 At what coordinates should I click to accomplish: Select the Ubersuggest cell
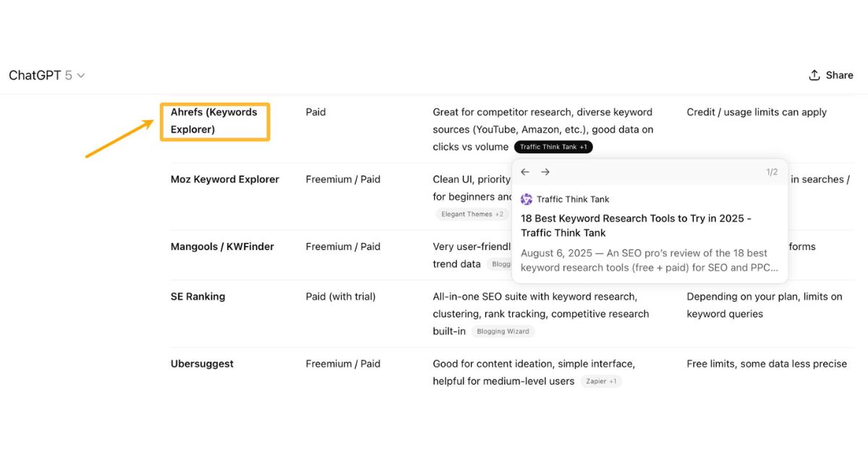[x=202, y=364]
